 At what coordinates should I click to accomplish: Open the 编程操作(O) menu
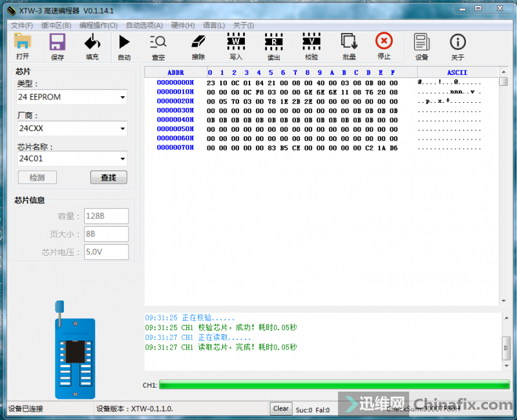pyautogui.click(x=98, y=25)
